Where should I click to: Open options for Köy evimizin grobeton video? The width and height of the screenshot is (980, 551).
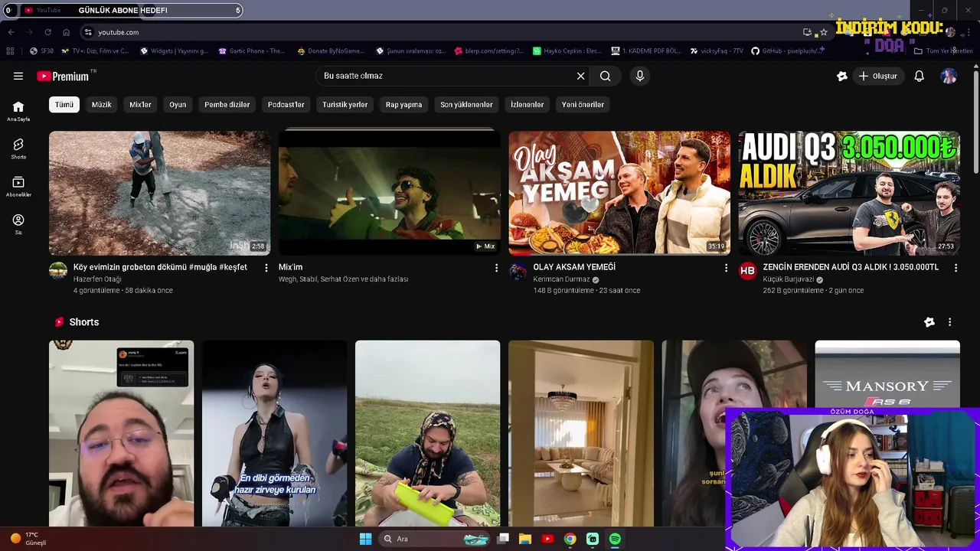[x=266, y=268]
